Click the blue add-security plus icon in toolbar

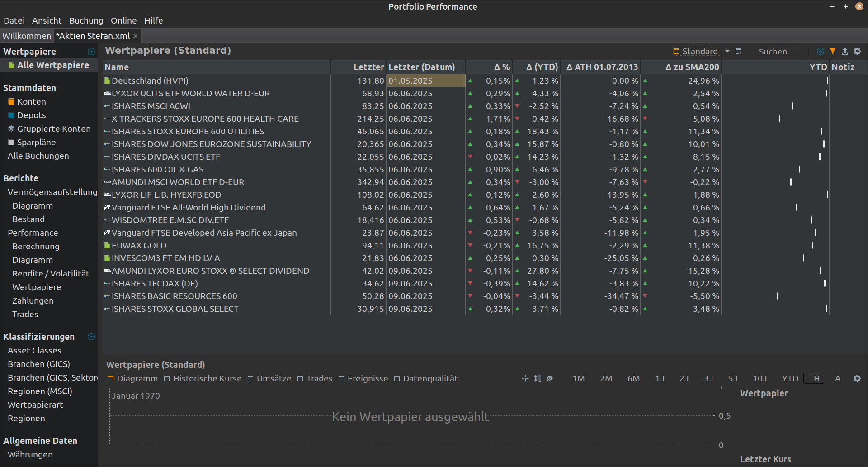pos(821,51)
